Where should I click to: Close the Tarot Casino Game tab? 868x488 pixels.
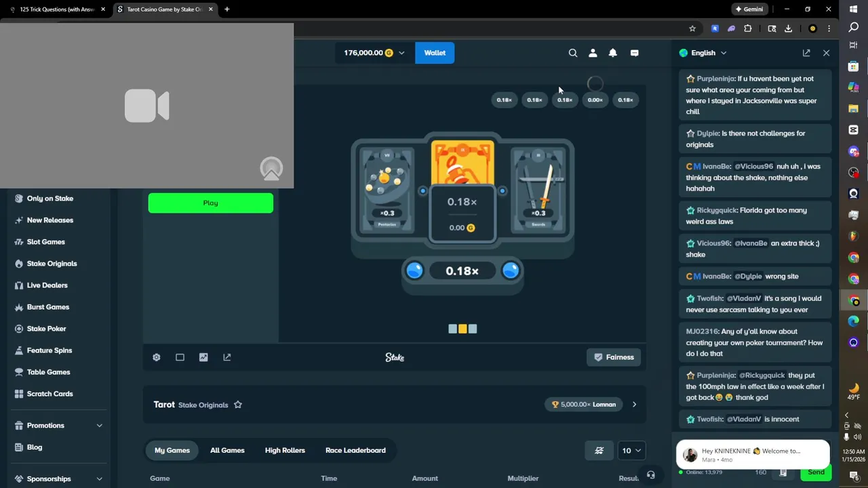tap(210, 9)
